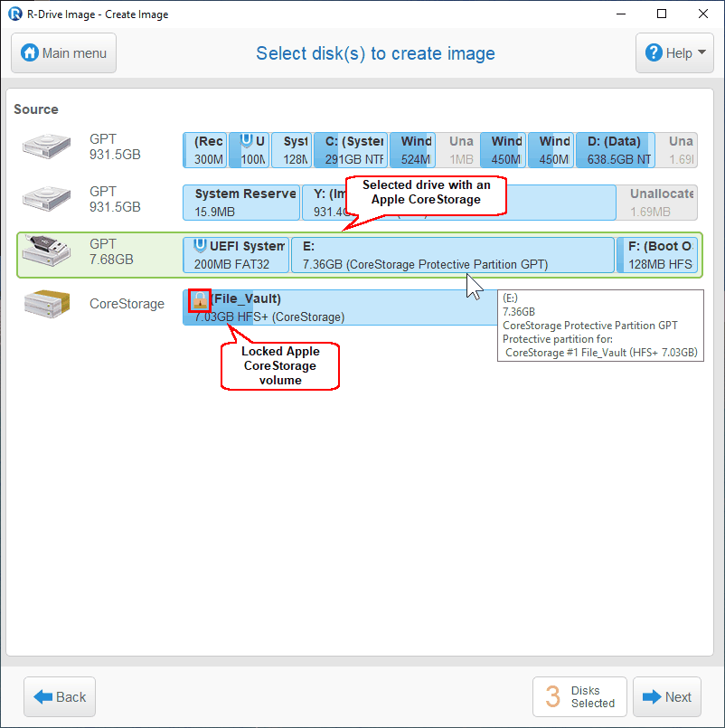Click the question mark Help icon
Screen dimensions: 725x728
pyautogui.click(x=654, y=53)
